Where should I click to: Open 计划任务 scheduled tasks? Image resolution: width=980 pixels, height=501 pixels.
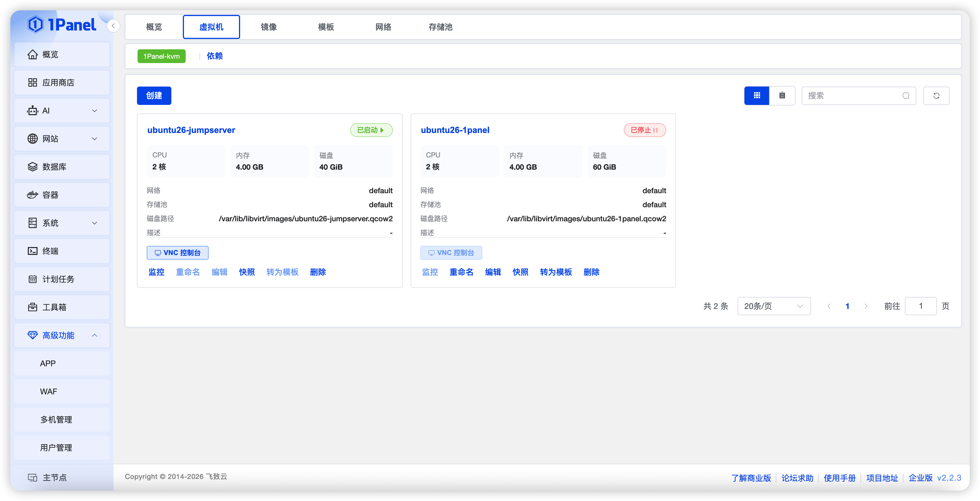point(62,279)
